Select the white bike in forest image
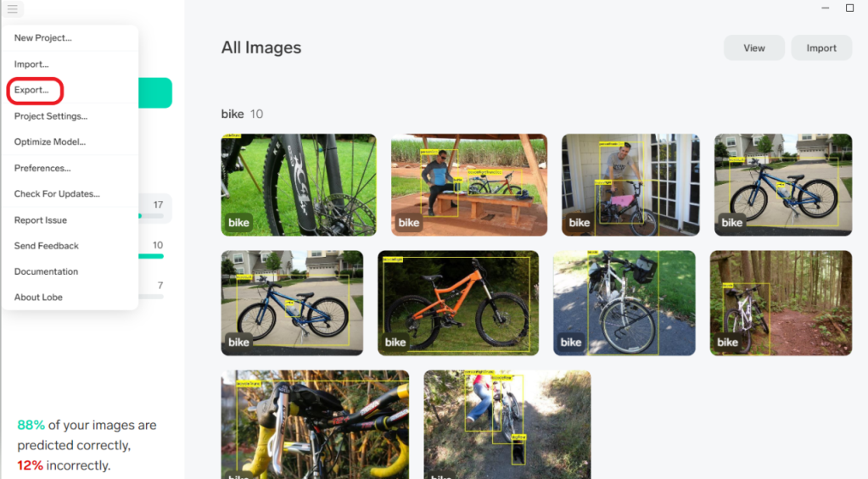 [x=780, y=303]
